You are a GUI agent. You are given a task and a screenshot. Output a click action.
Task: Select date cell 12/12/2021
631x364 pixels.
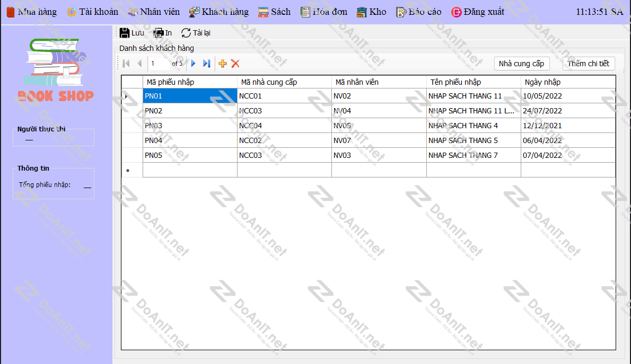pyautogui.click(x=568, y=126)
